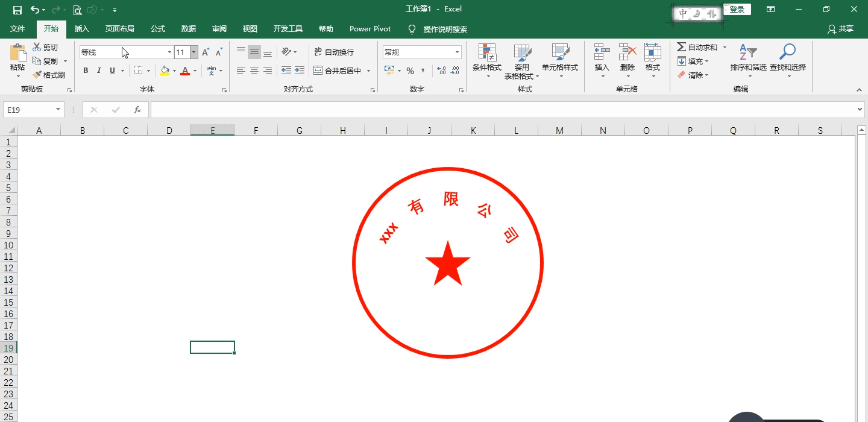
Task: Click the Cut (剪切) scissors icon
Action: click(x=37, y=47)
